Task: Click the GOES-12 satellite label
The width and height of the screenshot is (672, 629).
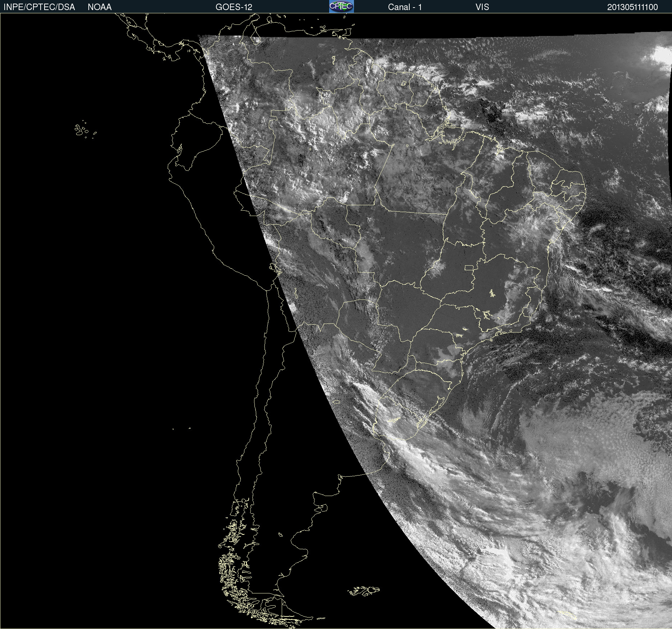Action: pyautogui.click(x=234, y=7)
